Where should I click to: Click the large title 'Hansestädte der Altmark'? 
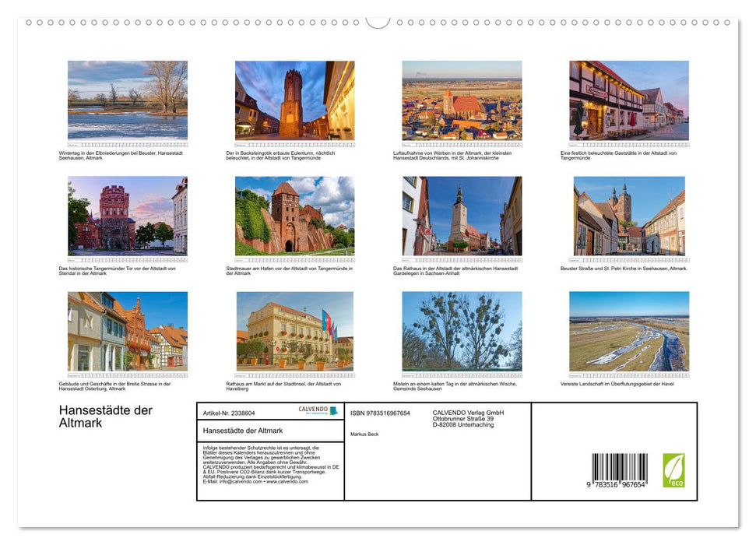[x=106, y=417]
